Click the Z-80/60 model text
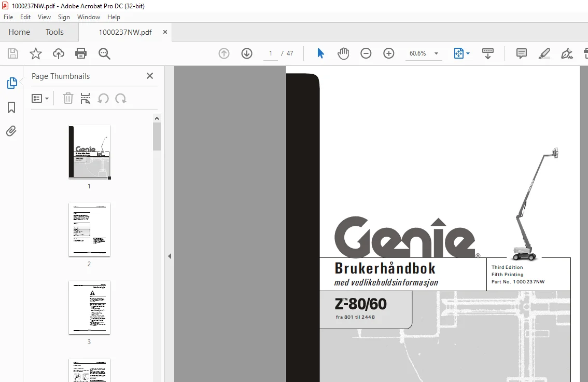The height and width of the screenshot is (382, 588). pos(360,304)
